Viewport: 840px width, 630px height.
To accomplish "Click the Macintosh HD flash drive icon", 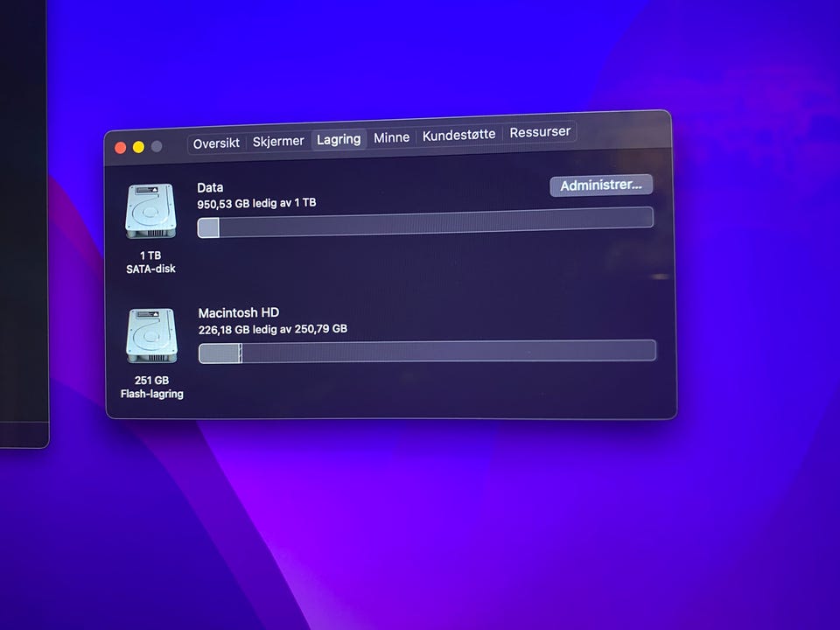I will click(152, 336).
